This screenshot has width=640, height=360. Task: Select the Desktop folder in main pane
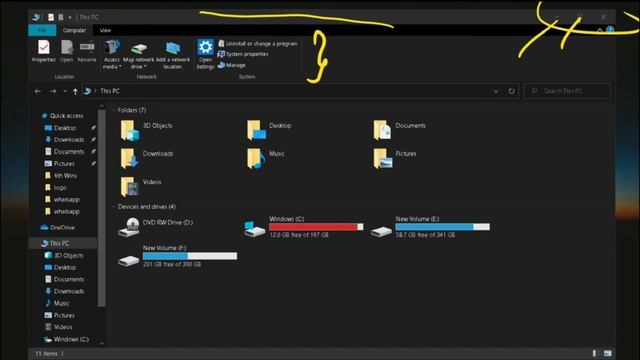point(269,130)
